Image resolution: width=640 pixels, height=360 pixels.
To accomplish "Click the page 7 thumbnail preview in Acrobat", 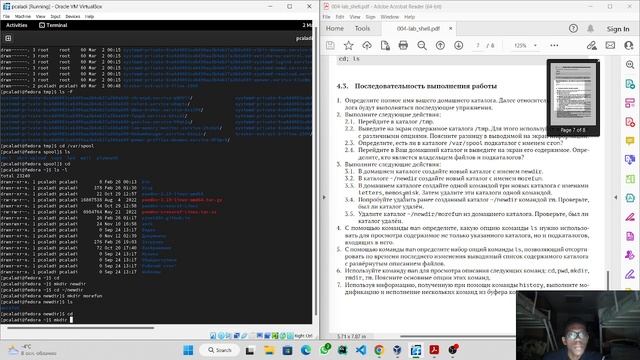I will tap(573, 94).
